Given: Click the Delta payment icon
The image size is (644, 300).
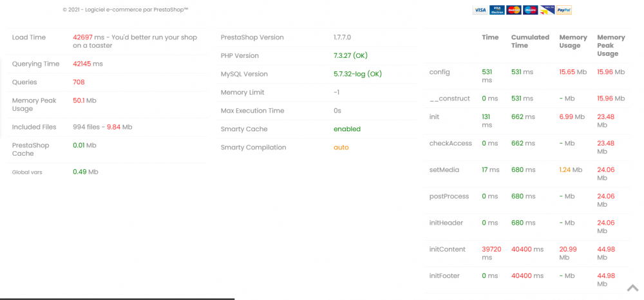Looking at the screenshot, I should pos(547,10).
